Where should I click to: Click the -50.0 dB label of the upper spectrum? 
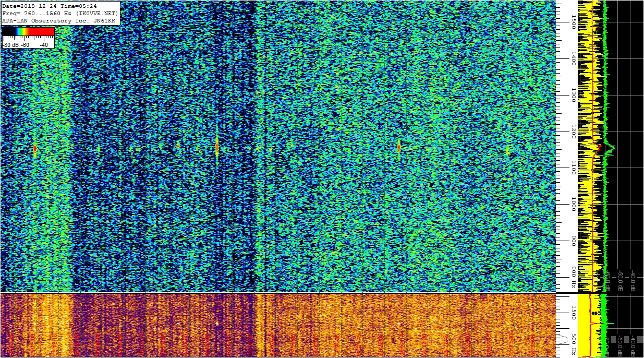(621, 280)
